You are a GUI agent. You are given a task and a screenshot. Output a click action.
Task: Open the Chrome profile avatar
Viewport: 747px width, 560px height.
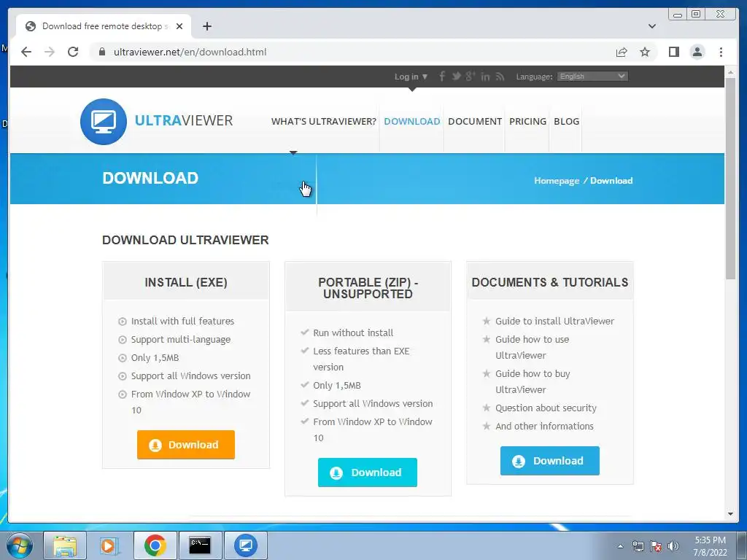(x=697, y=52)
